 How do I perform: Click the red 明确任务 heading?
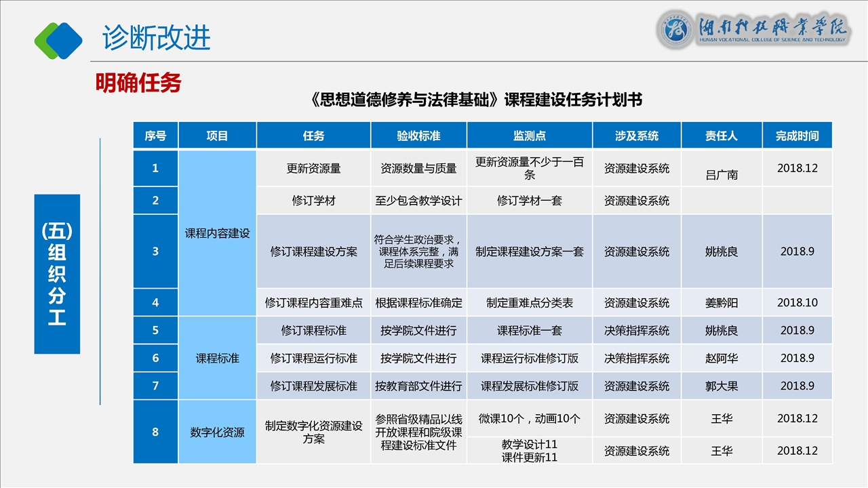[138, 83]
